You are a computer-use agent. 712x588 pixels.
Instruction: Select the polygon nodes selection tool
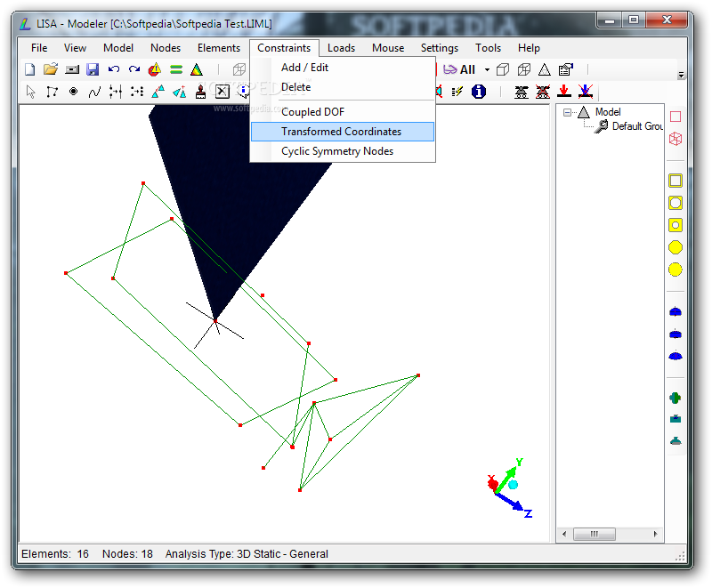[52, 92]
